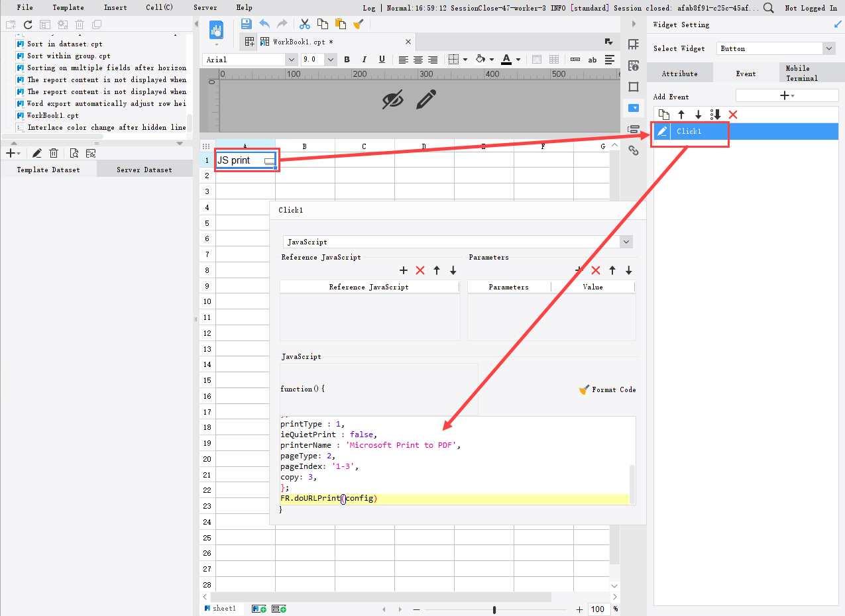845x616 pixels.
Task: Click the Format Code button
Action: [x=607, y=389]
